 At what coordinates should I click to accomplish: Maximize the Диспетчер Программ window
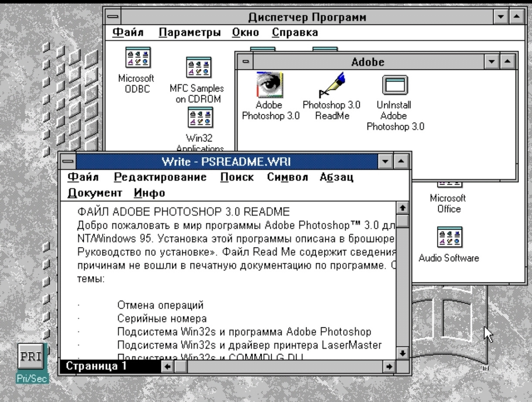point(516,17)
